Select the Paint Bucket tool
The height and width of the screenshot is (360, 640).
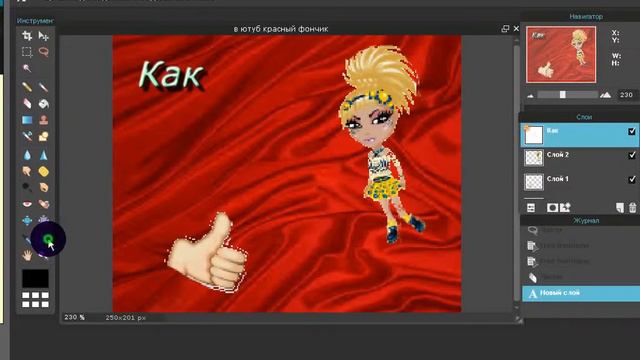pos(43,103)
